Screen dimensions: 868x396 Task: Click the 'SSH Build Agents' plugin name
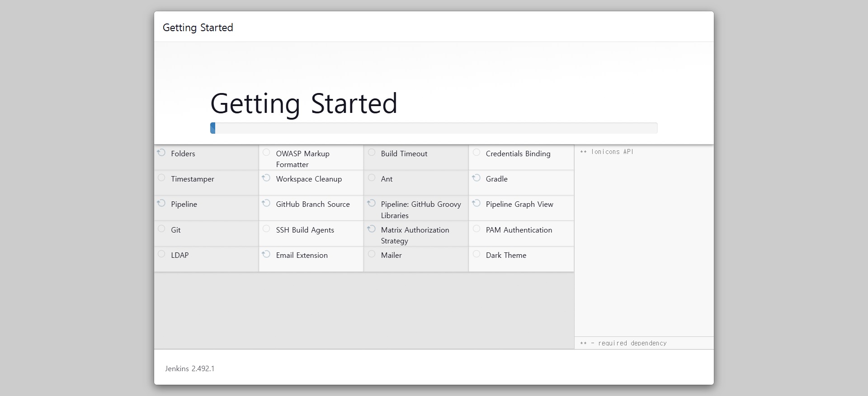click(x=305, y=230)
